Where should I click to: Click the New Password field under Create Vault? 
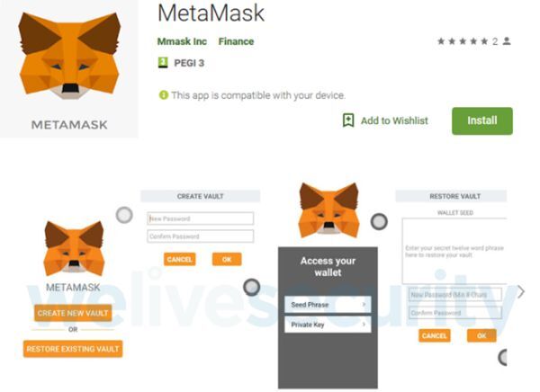click(x=201, y=218)
